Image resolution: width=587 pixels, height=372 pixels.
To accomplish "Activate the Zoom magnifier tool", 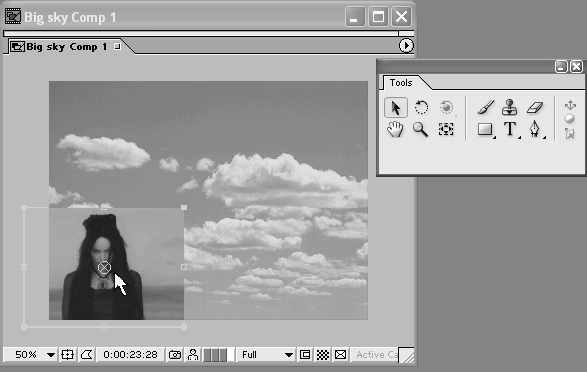I will pos(420,129).
